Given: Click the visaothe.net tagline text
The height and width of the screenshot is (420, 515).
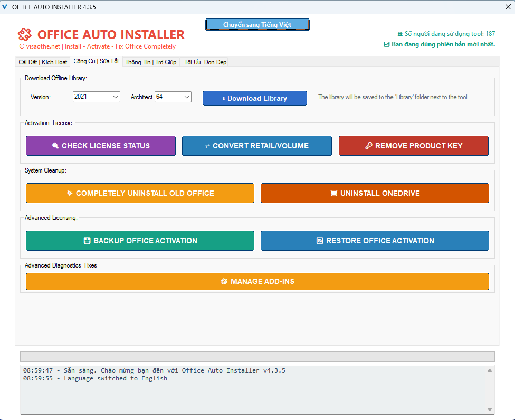Looking at the screenshot, I should [98, 46].
